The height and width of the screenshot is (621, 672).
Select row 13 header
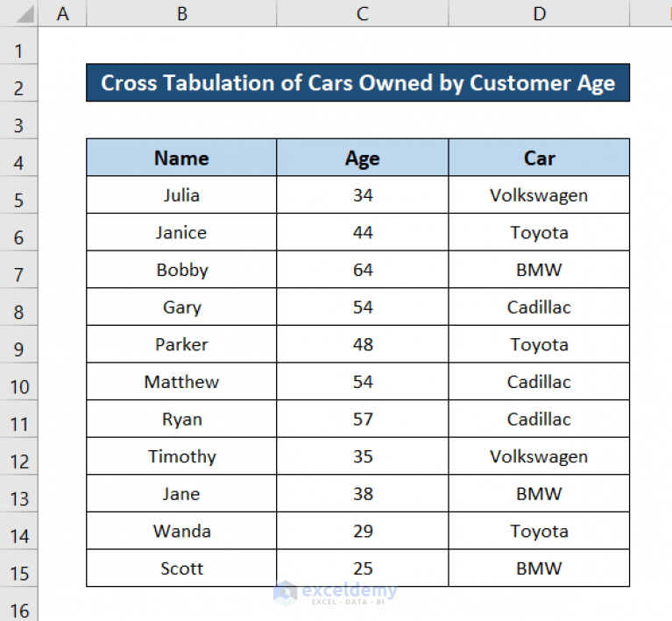19,494
